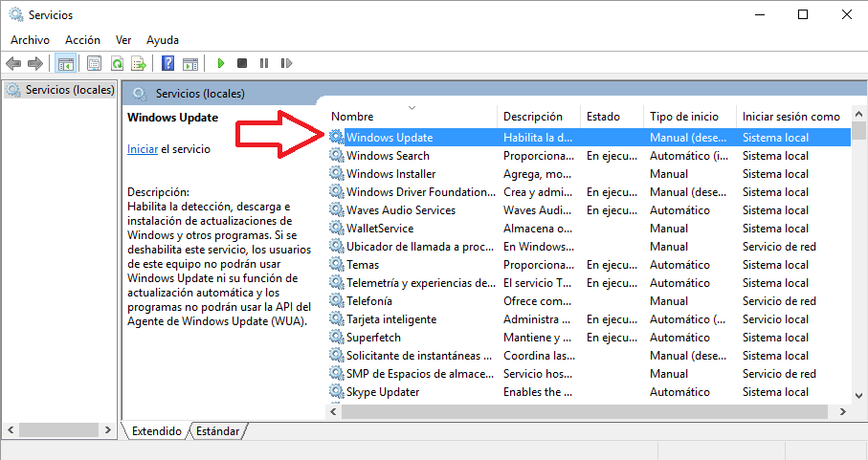Click Servicios (locales) header in details pane
The image size is (868, 460).
point(200,94)
